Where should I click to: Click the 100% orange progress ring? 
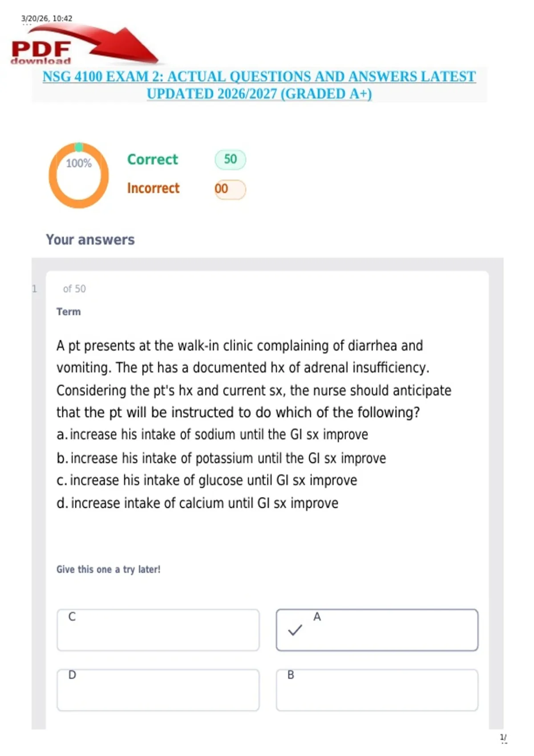pyautogui.click(x=79, y=175)
